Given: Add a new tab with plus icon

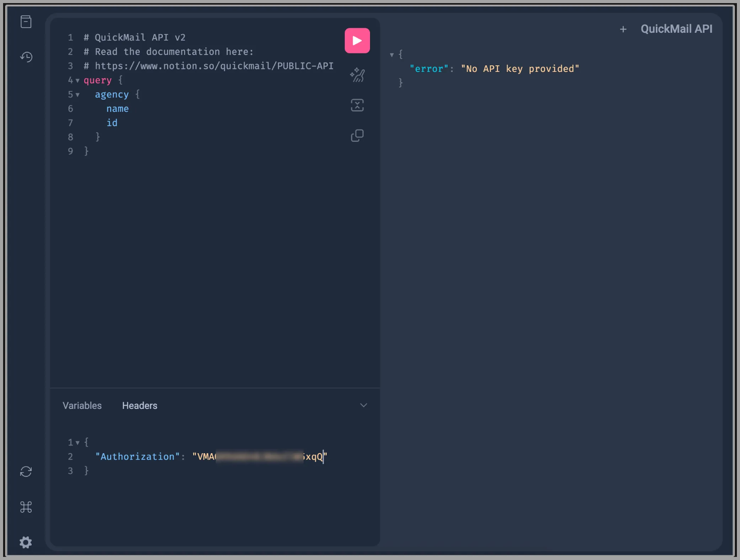Looking at the screenshot, I should (623, 29).
